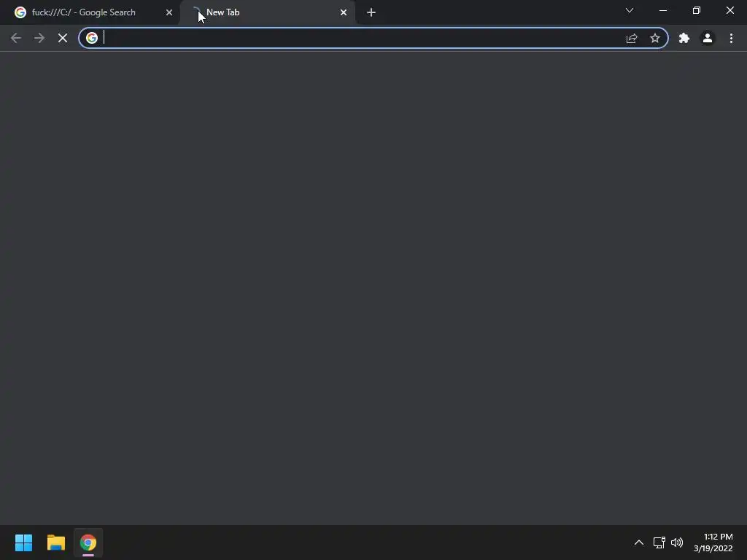Close the New Tab tab
Screen dimensions: 747x560
[344, 12]
